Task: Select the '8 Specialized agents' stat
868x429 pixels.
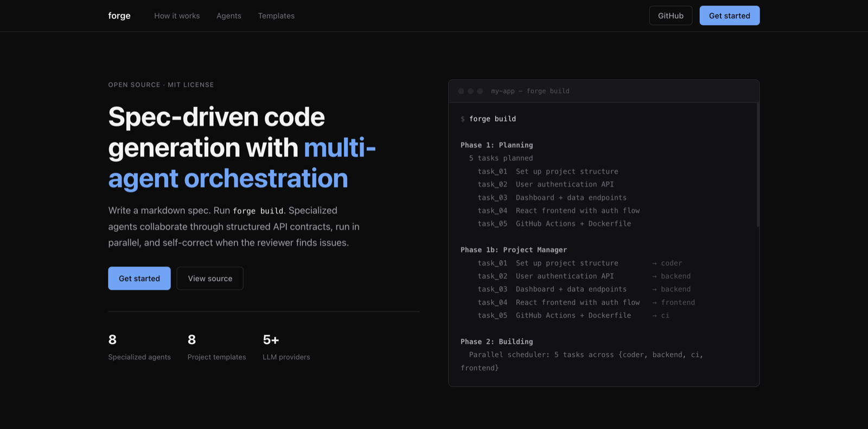Action: pyautogui.click(x=139, y=348)
